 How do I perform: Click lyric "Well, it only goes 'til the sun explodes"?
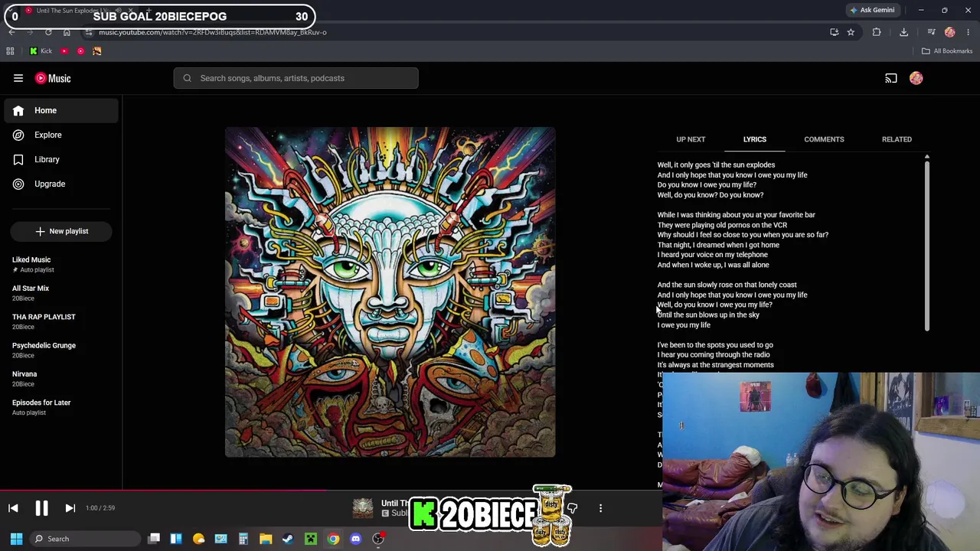pos(716,165)
